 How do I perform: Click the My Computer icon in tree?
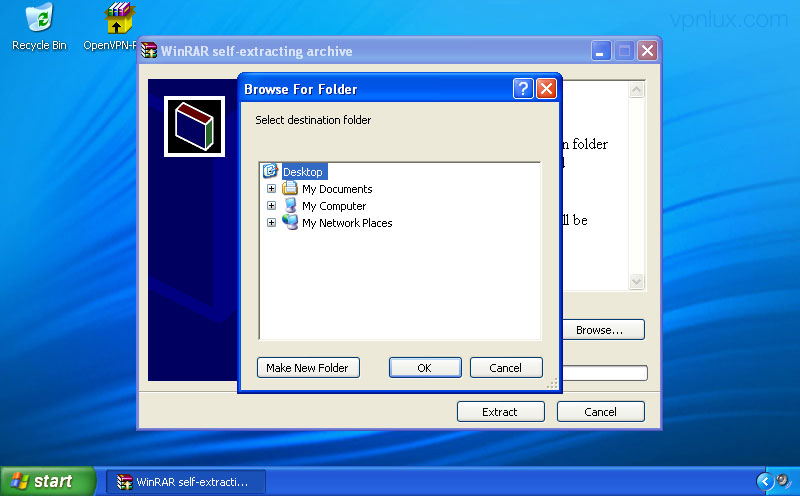290,205
